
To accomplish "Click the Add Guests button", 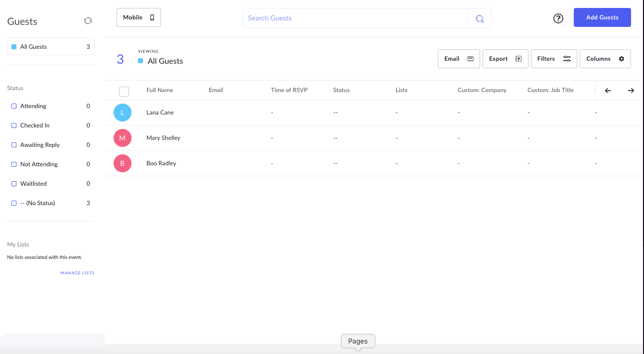I will pyautogui.click(x=602, y=17).
